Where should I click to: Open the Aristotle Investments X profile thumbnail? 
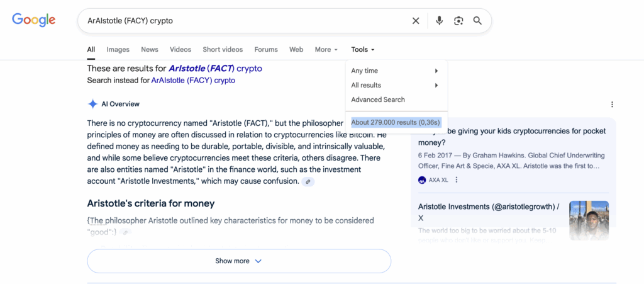tap(589, 220)
